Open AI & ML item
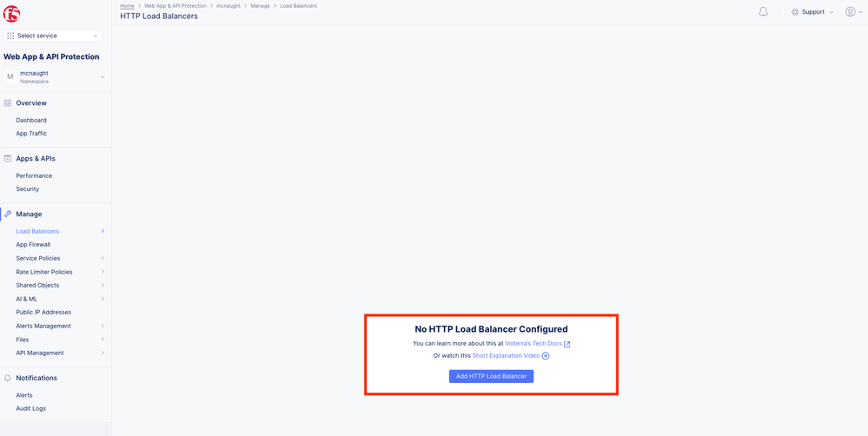Screen dimensions: 868x436 coord(27,299)
